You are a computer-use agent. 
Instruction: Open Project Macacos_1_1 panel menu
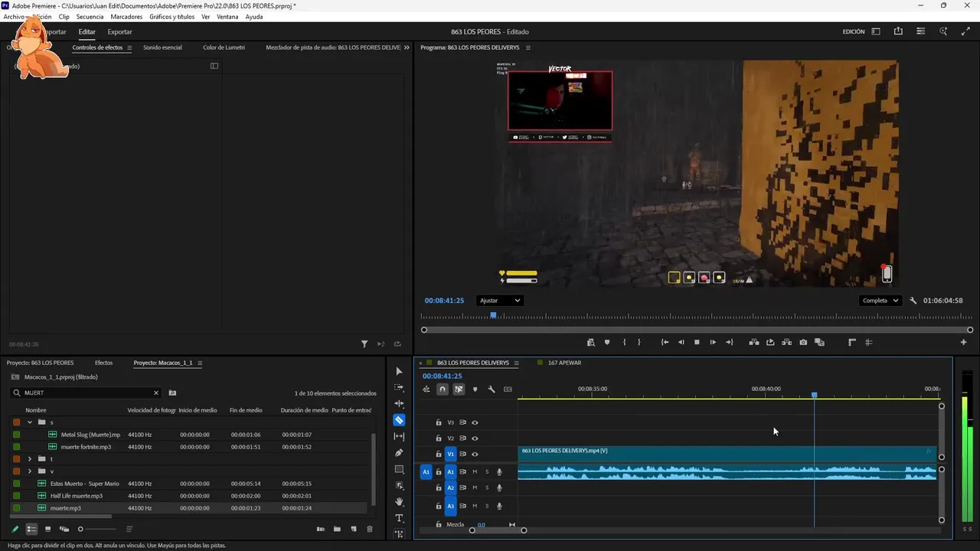coord(200,363)
